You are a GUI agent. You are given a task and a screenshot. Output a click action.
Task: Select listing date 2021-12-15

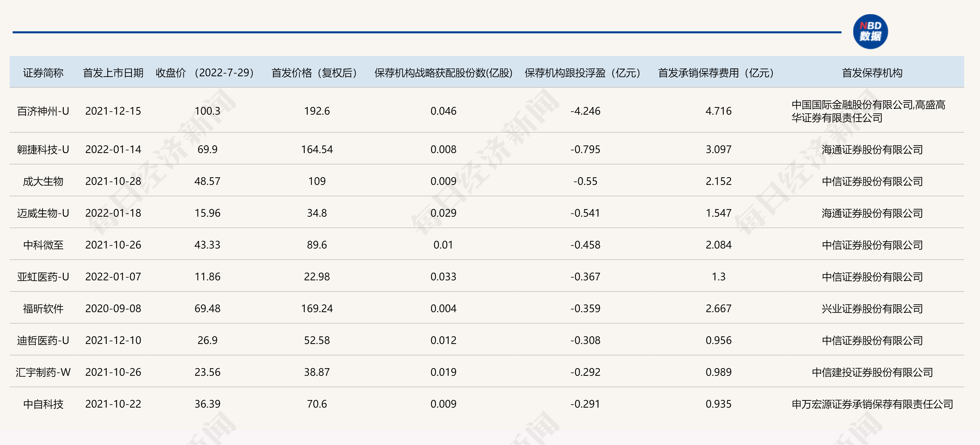pos(113,111)
